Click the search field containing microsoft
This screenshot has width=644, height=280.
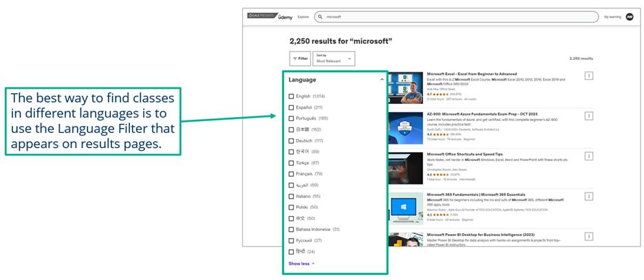[454, 17]
